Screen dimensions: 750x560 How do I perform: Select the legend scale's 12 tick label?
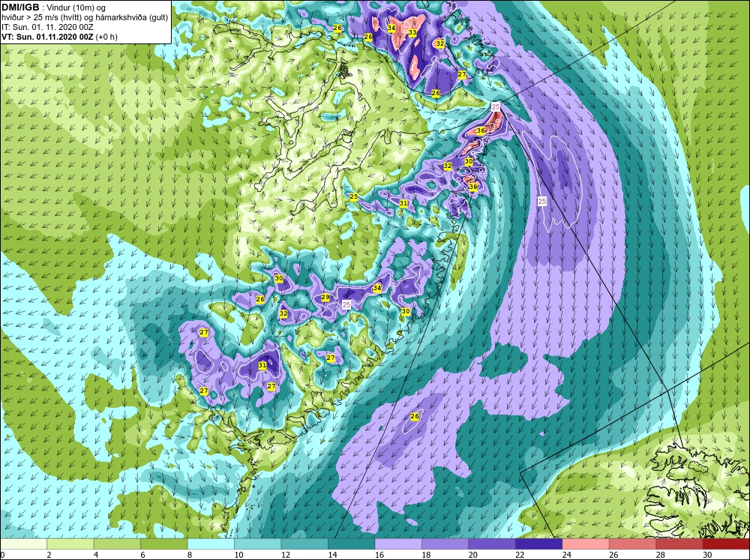[x=286, y=555]
